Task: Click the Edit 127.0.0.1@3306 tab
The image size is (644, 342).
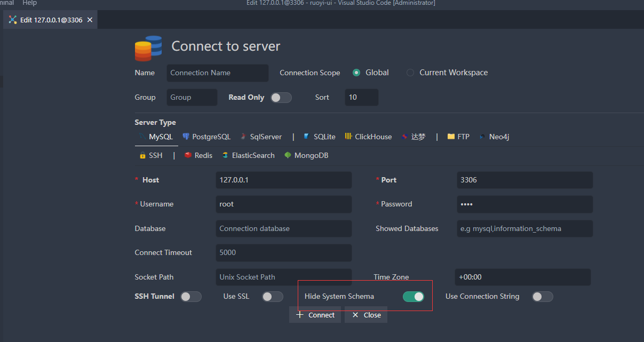Action: (47, 20)
